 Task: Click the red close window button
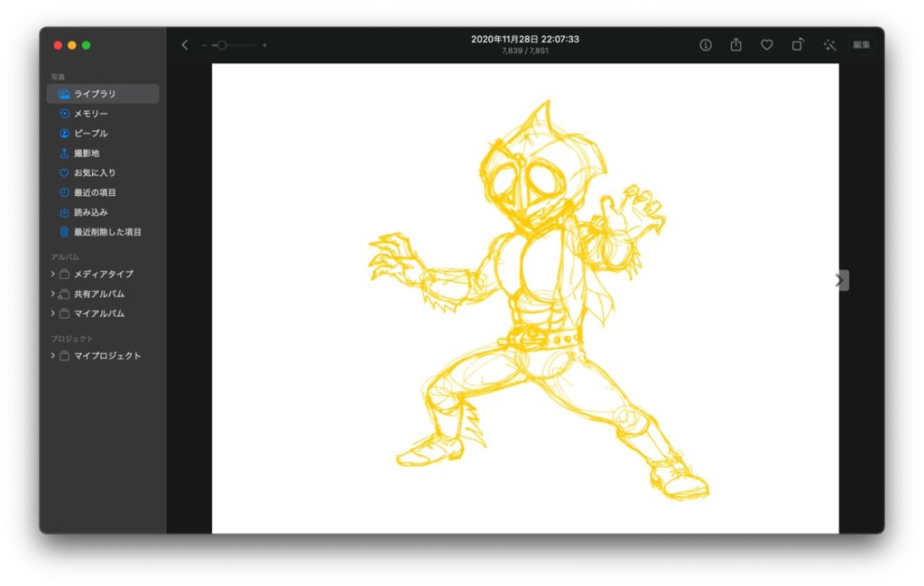pyautogui.click(x=58, y=45)
